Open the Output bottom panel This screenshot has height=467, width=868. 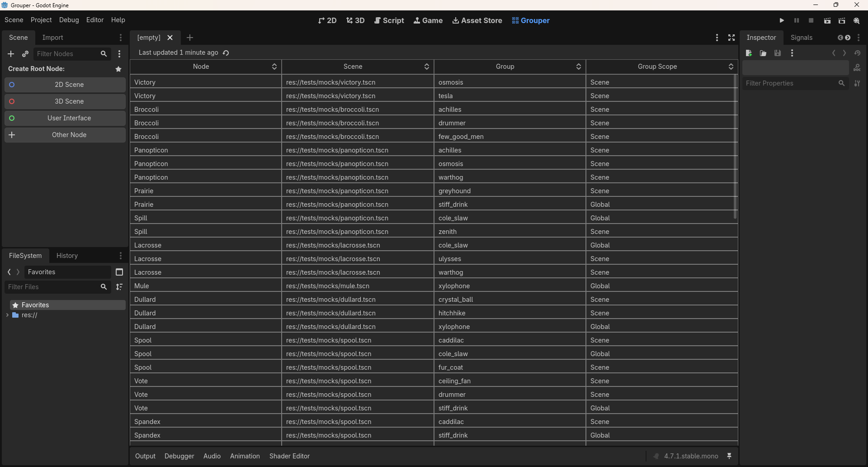pyautogui.click(x=145, y=456)
